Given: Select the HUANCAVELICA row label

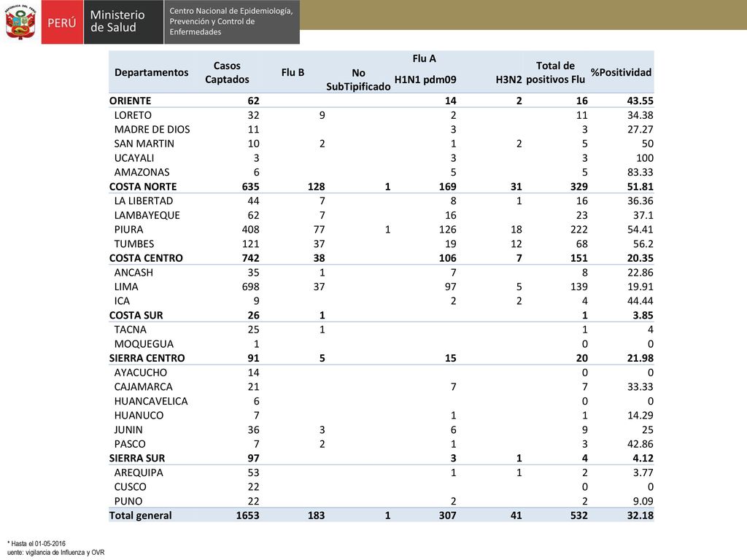Looking at the screenshot, I should pyautogui.click(x=151, y=401).
